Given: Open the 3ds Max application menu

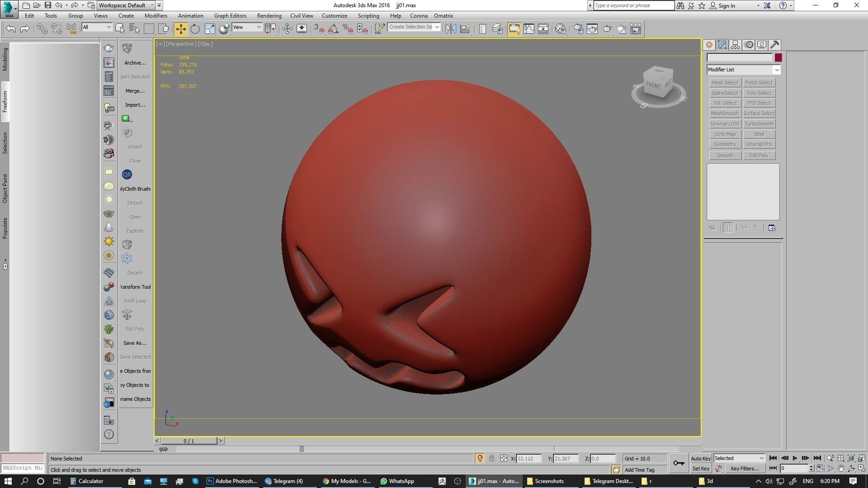Looking at the screenshot, I should [x=9, y=9].
